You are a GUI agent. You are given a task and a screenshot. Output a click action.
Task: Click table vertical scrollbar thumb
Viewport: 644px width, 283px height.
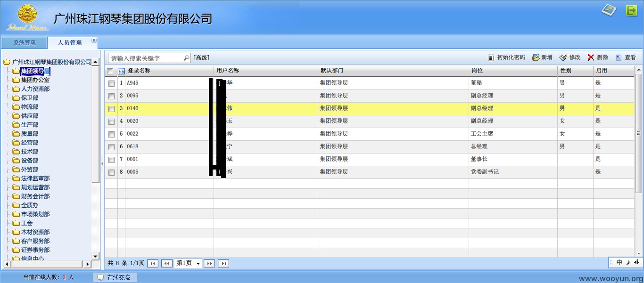pyautogui.click(x=639, y=133)
